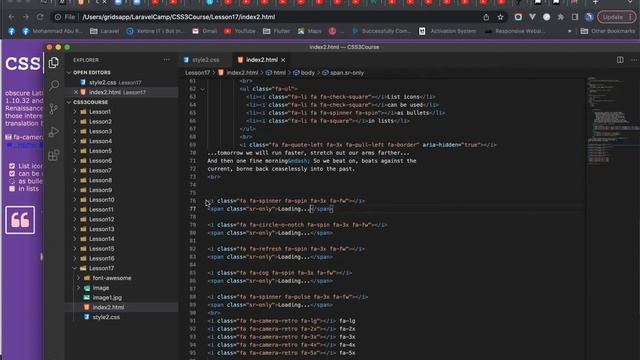Viewport: 640px width, 360px height.
Task: Split the editor to the right
Action: (x=620, y=60)
